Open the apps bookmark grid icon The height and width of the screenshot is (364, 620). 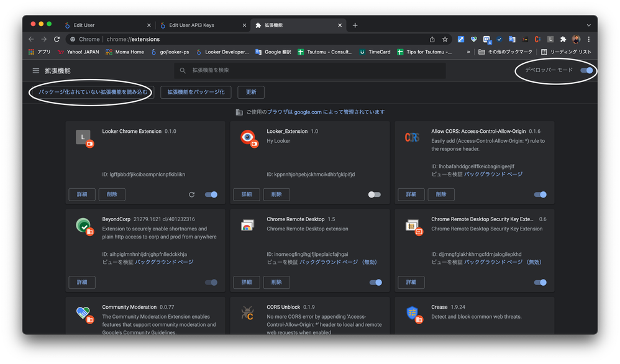pos(31,52)
